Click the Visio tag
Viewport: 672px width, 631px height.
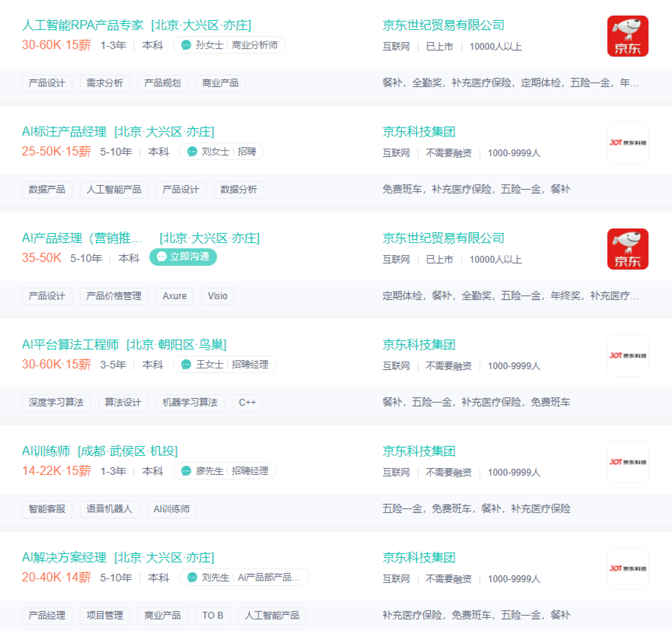217,296
